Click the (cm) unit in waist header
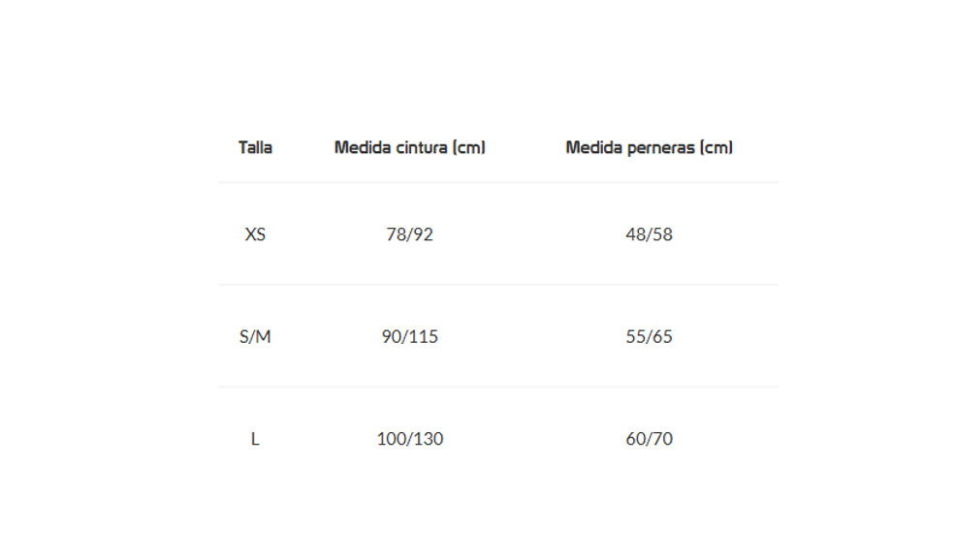The height and width of the screenshot is (560, 955). click(x=469, y=148)
